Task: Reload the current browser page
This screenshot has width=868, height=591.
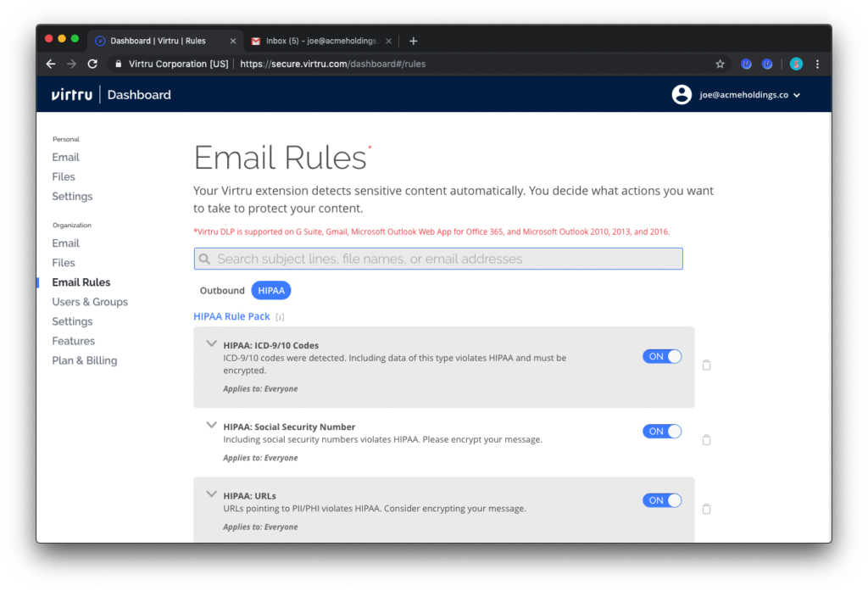Action: (92, 64)
